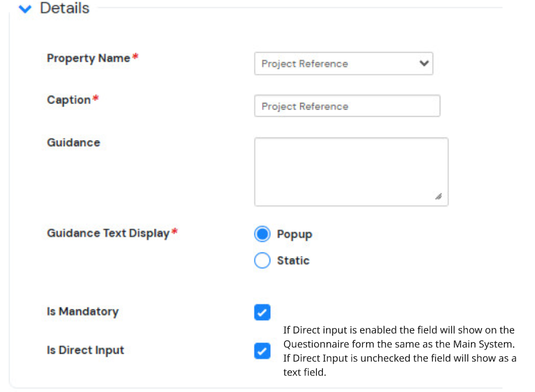535x392 pixels.
Task: Click the Property Name field label
Action: tap(89, 58)
